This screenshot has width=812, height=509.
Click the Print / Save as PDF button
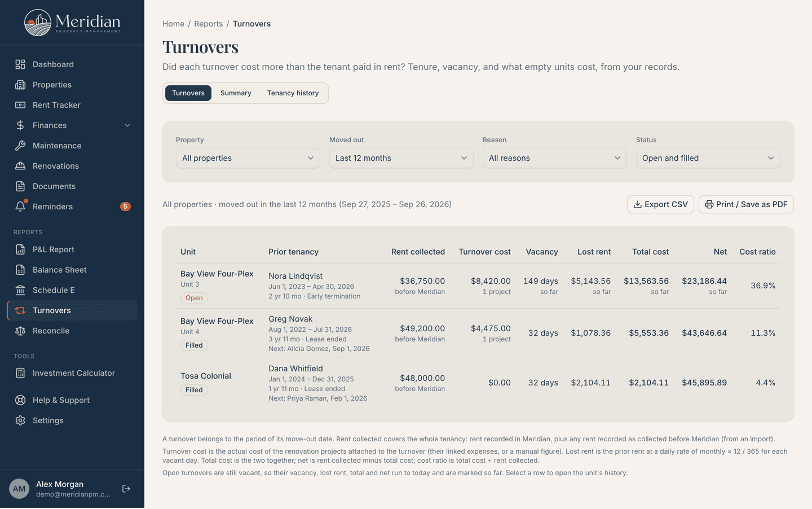746,204
